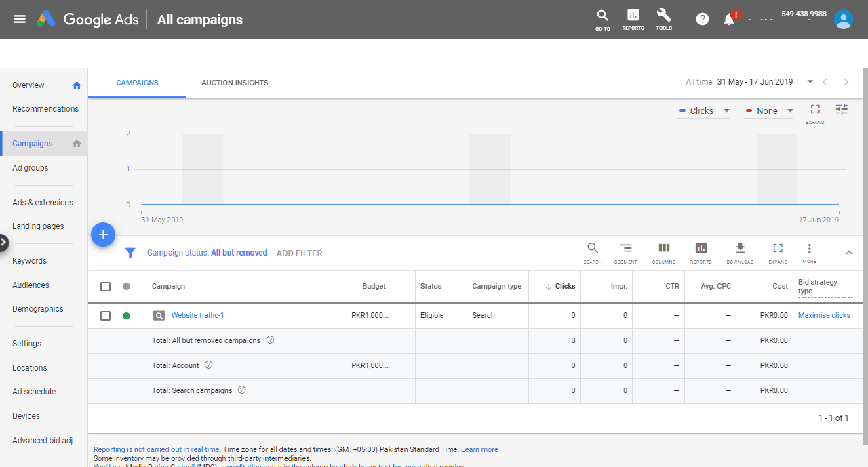The width and height of the screenshot is (868, 467).
Task: Open the Columns editor icon
Action: tap(664, 251)
